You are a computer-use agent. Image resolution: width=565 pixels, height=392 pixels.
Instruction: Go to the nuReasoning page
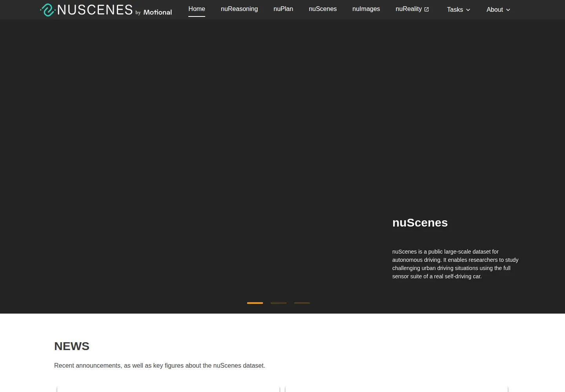239,9
